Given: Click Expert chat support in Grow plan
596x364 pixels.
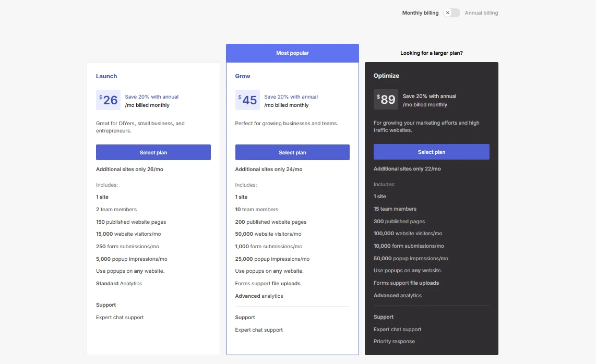Looking at the screenshot, I should pos(259,330).
